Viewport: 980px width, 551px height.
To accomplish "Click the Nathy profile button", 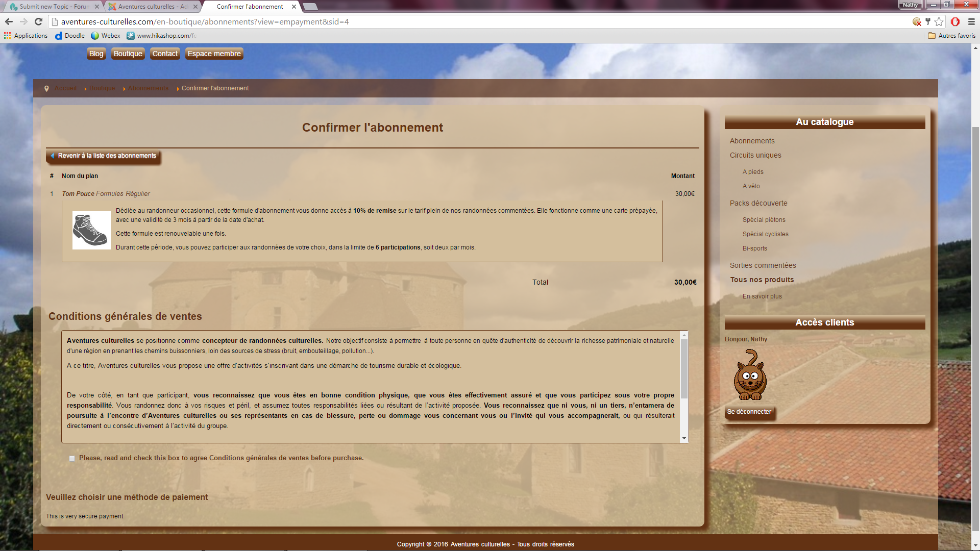I will 910,5.
